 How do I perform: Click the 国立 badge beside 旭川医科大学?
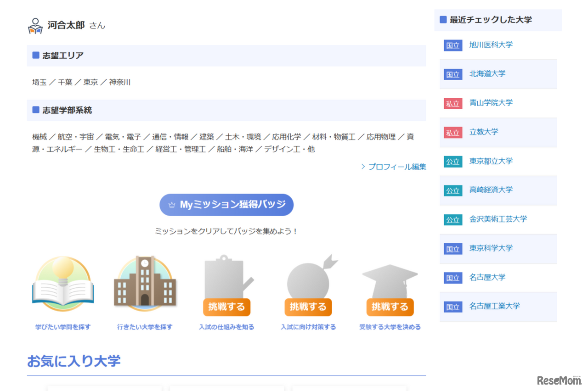pyautogui.click(x=452, y=45)
